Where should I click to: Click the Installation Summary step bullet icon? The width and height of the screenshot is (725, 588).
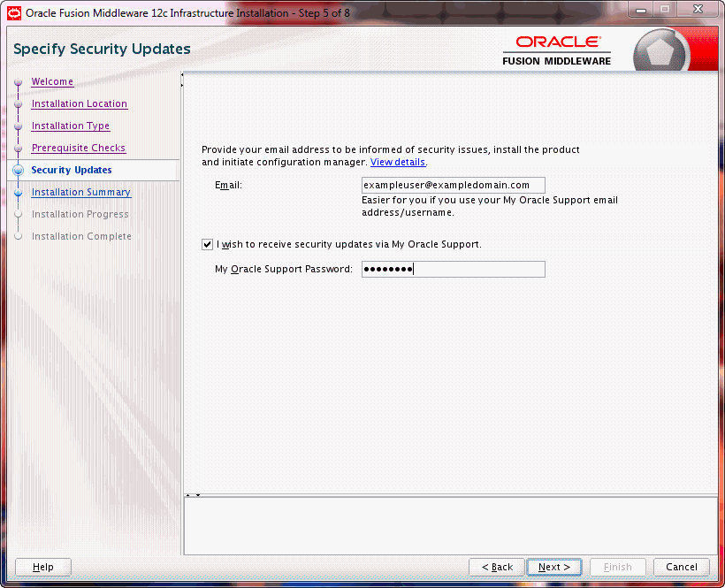(x=19, y=192)
